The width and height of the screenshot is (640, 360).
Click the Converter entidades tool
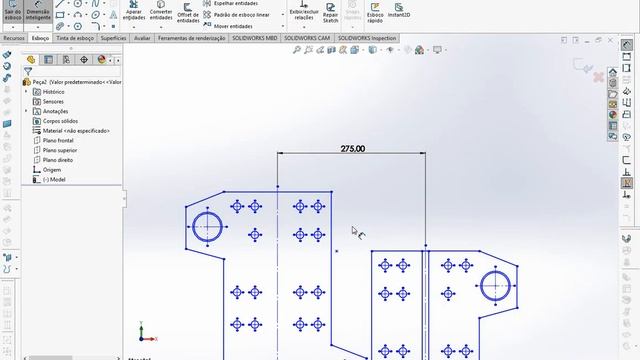(x=161, y=11)
